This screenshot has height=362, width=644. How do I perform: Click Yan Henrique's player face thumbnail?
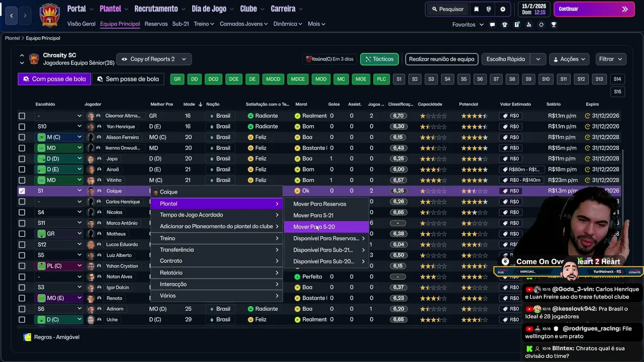(91, 127)
